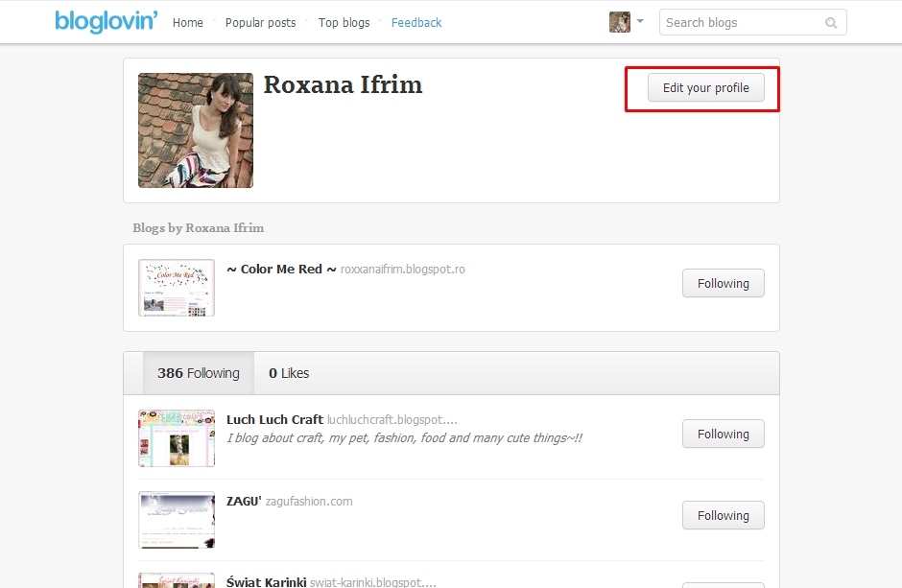Screen dimensions: 902x588
Task: Toggle Following for ZAGU'
Action: pyautogui.click(x=724, y=515)
